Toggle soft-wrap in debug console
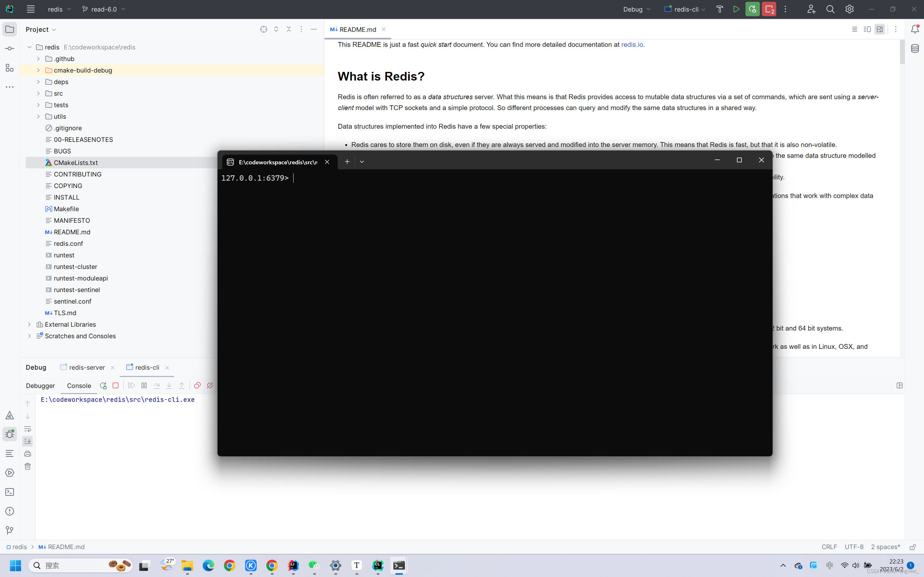Viewport: 924px width, 577px height. [28, 428]
